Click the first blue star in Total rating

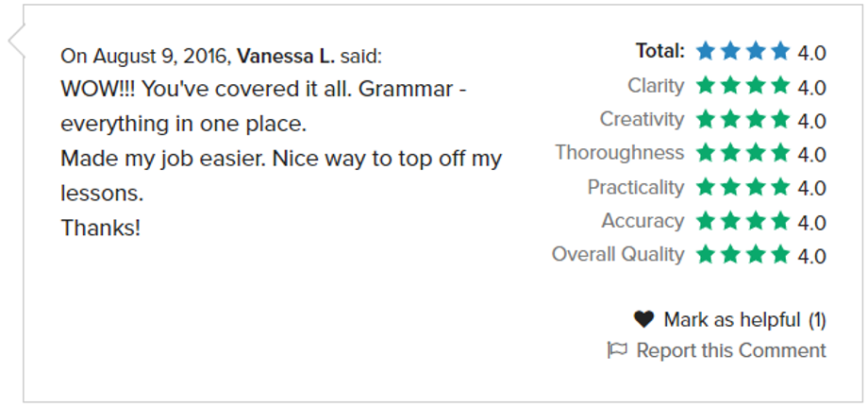click(706, 51)
